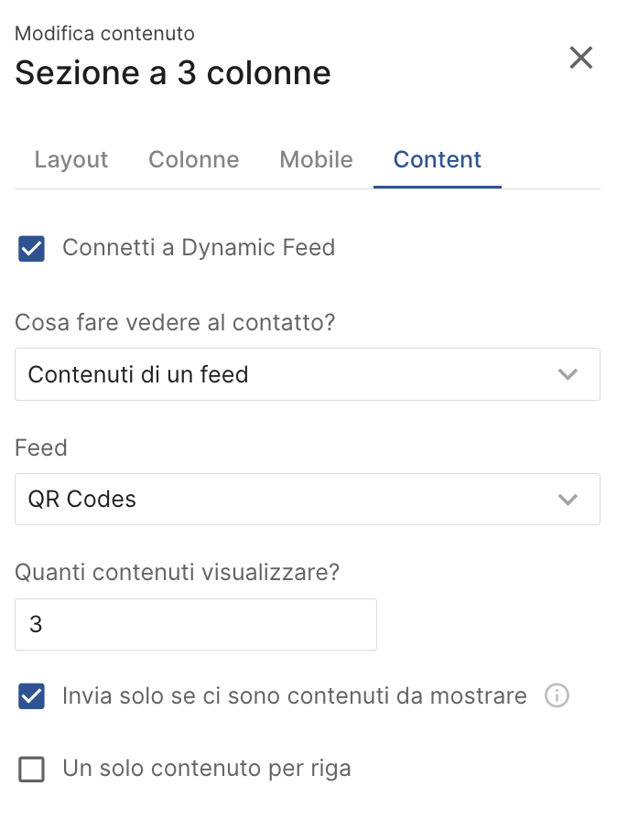Click the Sezione a 3 colonne heading
The height and width of the screenshot is (840, 617).
173,72
